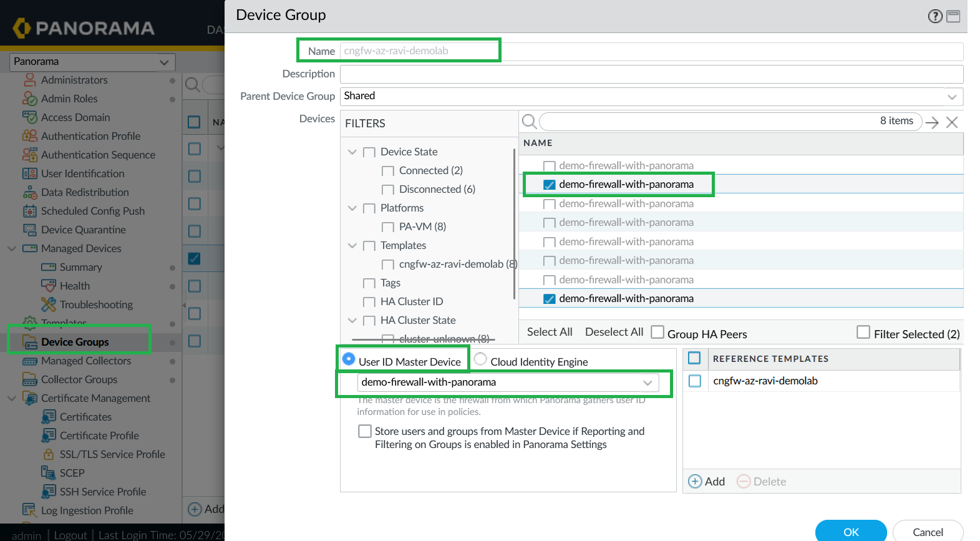Click Select All devices
Viewport: 980px width, 541px height.
tap(550, 332)
